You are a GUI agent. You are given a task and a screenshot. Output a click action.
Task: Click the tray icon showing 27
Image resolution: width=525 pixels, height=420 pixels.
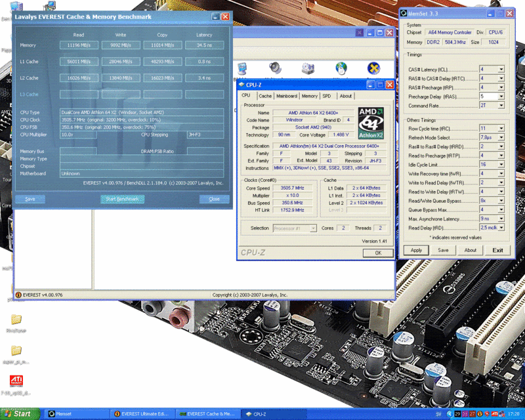click(x=472, y=414)
